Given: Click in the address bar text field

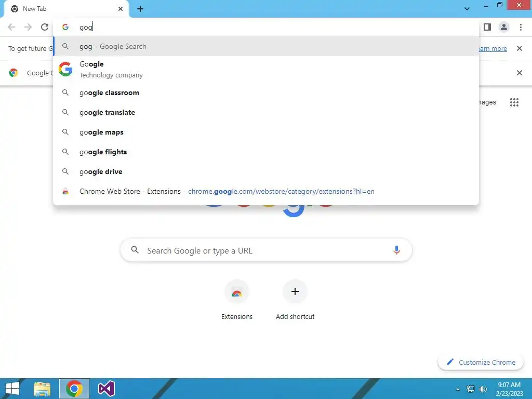Looking at the screenshot, I should [266, 27].
